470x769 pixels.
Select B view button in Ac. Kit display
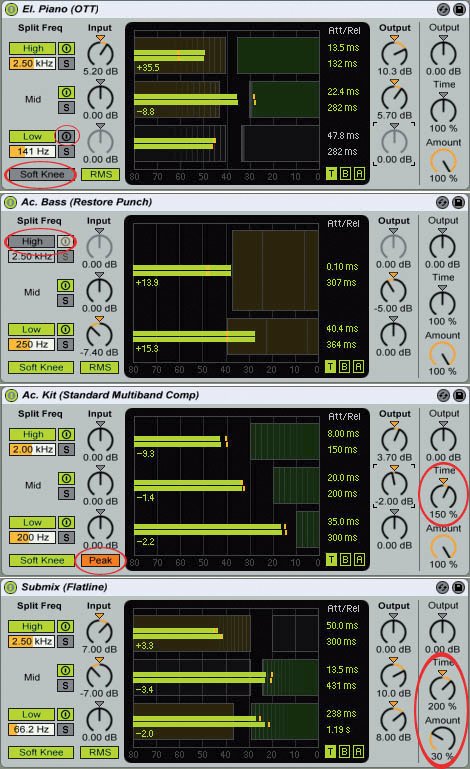pyautogui.click(x=345, y=560)
